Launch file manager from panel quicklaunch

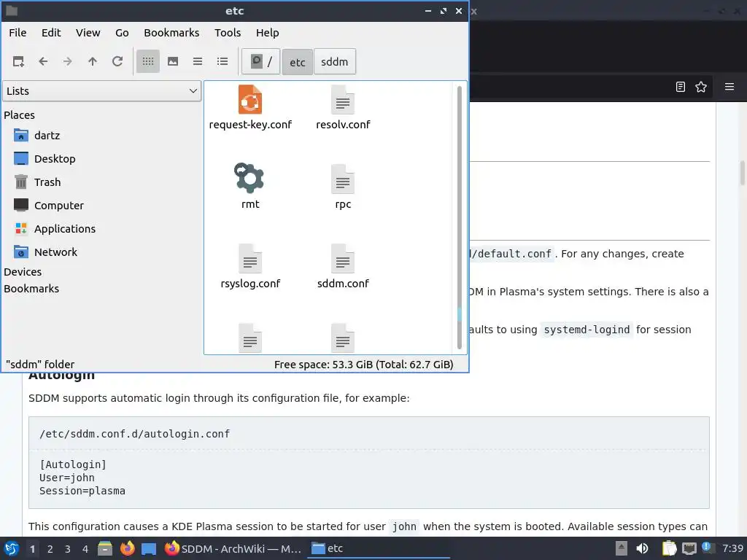[105, 548]
